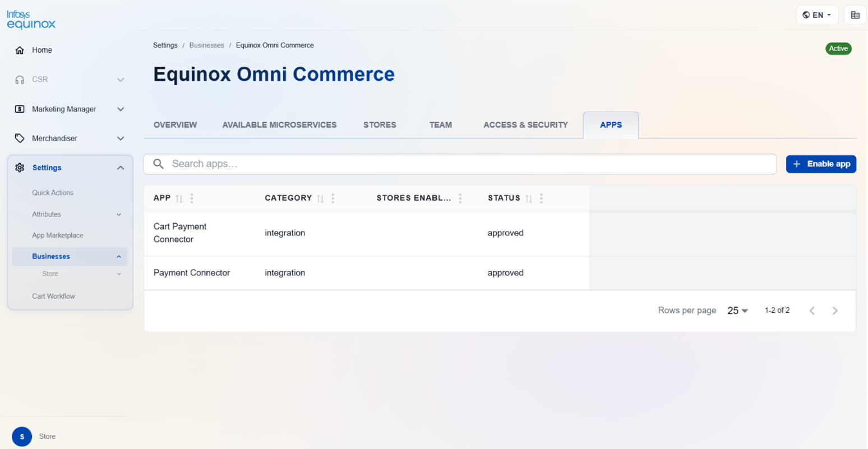This screenshot has width=868, height=449.
Task: Click the Enable app button
Action: tap(821, 164)
